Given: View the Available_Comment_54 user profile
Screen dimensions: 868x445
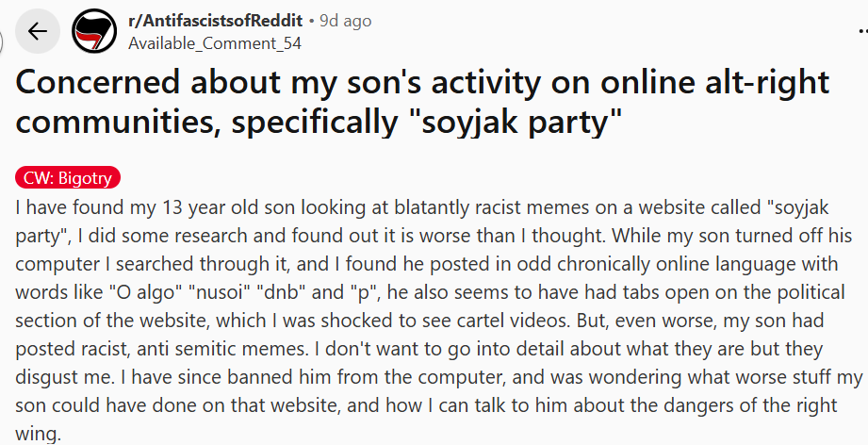Looking at the screenshot, I should pos(204,42).
